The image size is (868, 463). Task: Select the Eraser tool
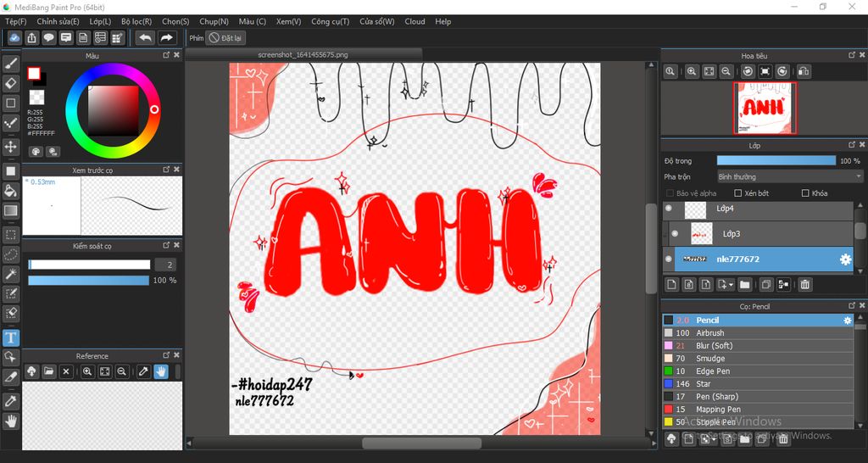pos(10,84)
